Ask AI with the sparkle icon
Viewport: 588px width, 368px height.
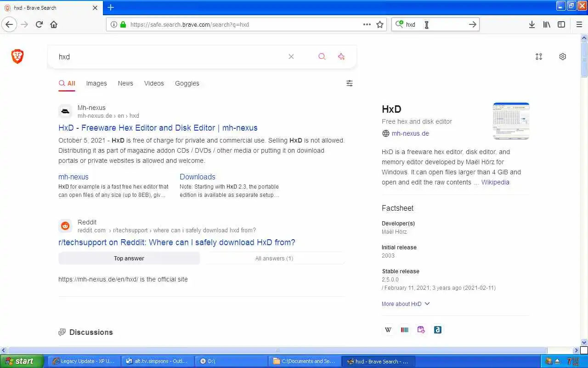(x=341, y=57)
